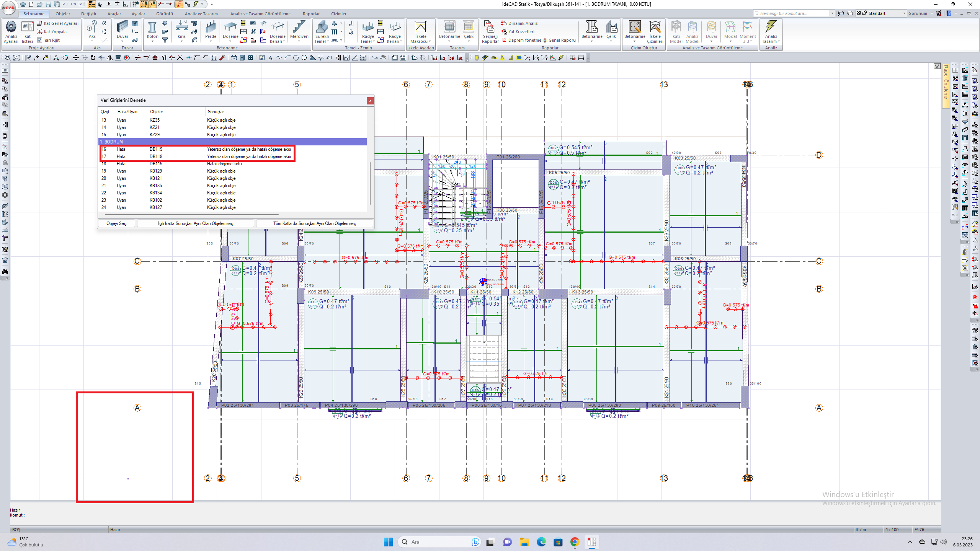Select the text 'A' drawing tool
This screenshot has width=980, height=551.
[270, 58]
